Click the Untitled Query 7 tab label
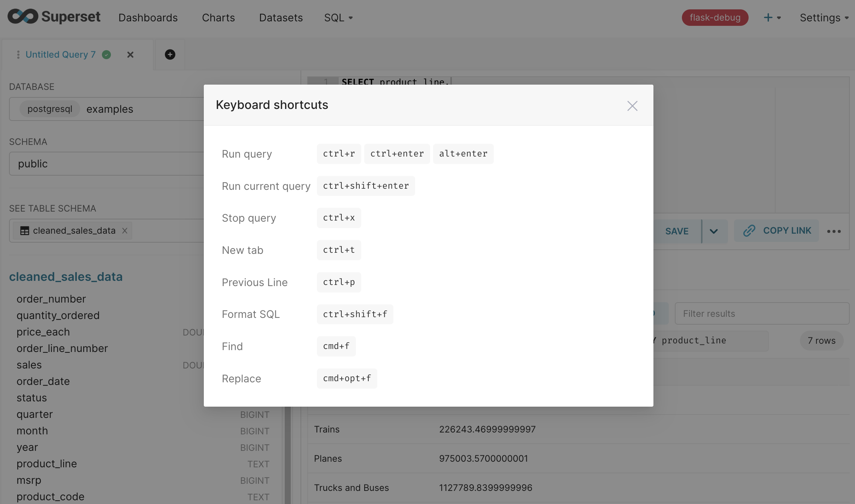 [60, 55]
